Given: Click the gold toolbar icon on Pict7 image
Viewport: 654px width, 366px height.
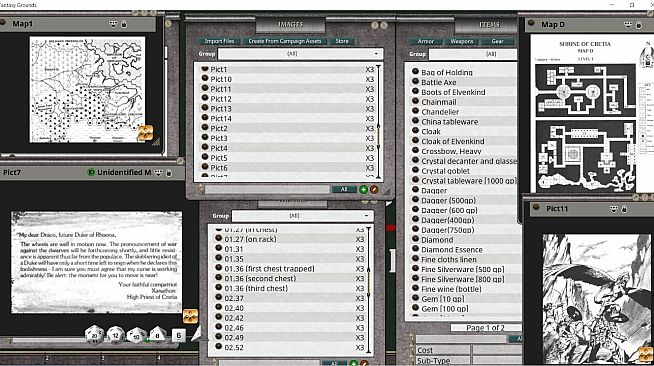Looking at the screenshot, I should 190,316.
